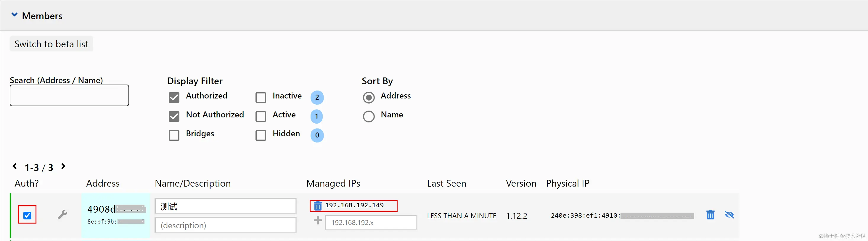Open wrench settings for member 4908d
Viewport: 868px width, 241px height.
[x=62, y=214]
